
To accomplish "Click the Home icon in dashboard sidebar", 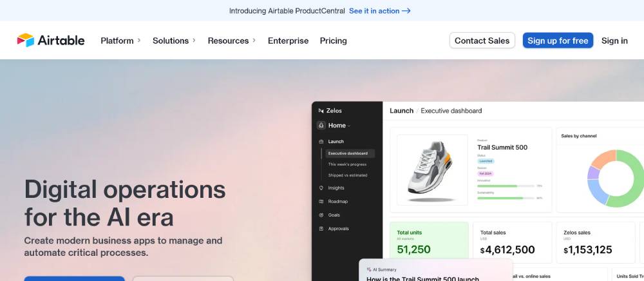I will pyautogui.click(x=321, y=126).
